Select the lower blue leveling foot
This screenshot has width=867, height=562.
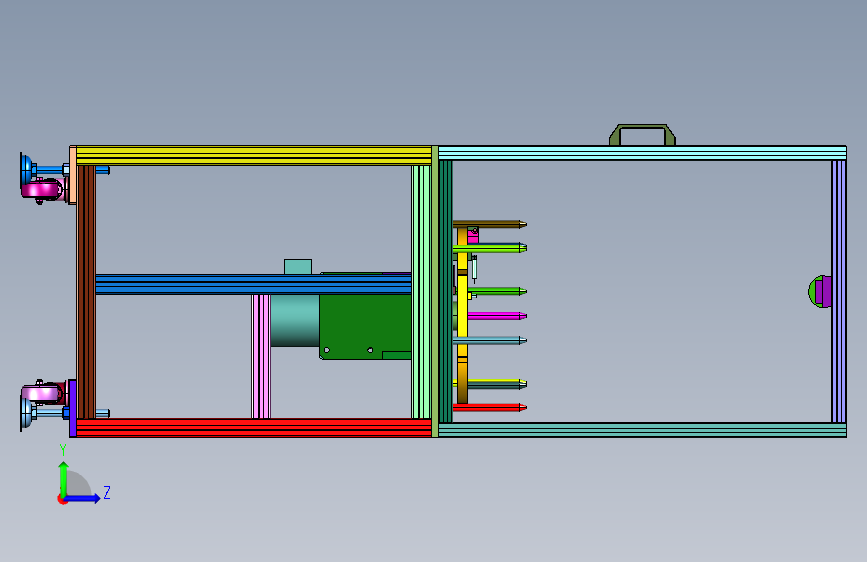tap(27, 413)
